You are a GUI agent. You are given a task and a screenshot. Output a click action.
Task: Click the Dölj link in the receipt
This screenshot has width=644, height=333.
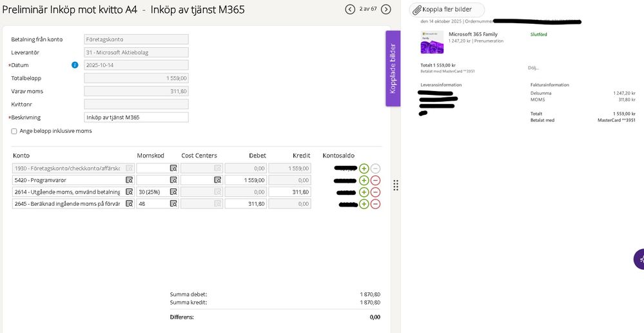533,67
